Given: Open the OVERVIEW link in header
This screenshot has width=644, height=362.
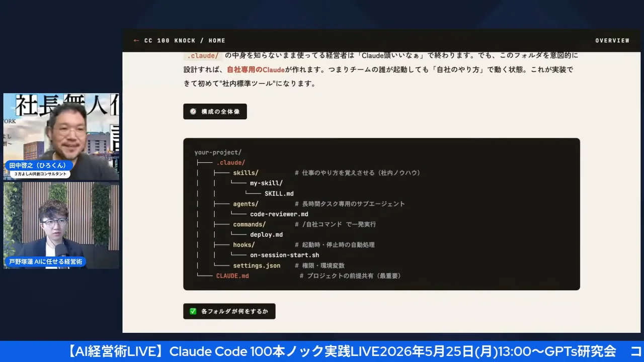Looking at the screenshot, I should click(x=612, y=40).
